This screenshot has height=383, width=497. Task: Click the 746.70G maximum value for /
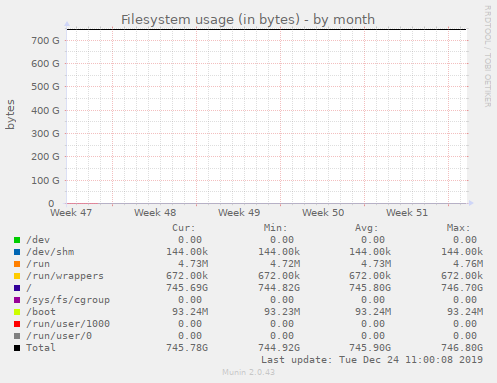[462, 288]
